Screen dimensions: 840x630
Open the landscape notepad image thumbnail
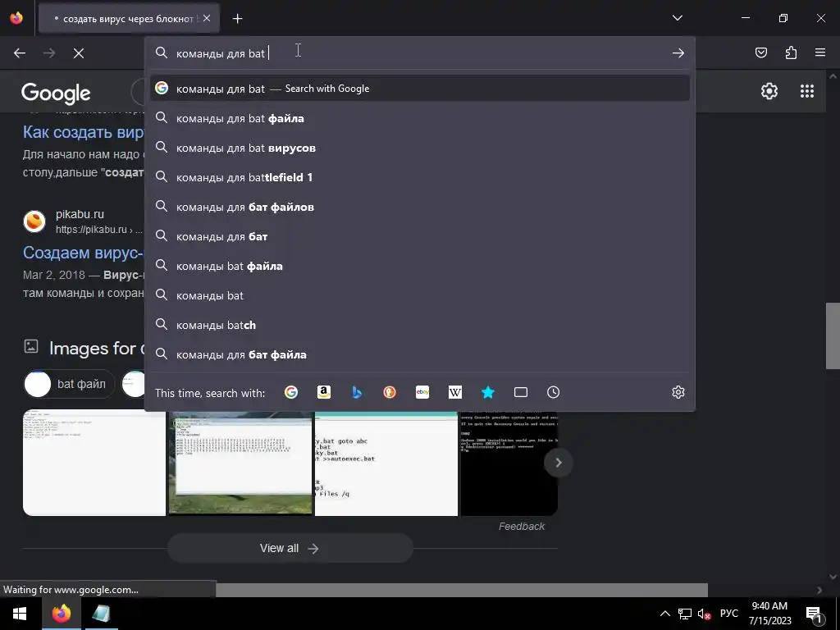pyautogui.click(x=240, y=463)
